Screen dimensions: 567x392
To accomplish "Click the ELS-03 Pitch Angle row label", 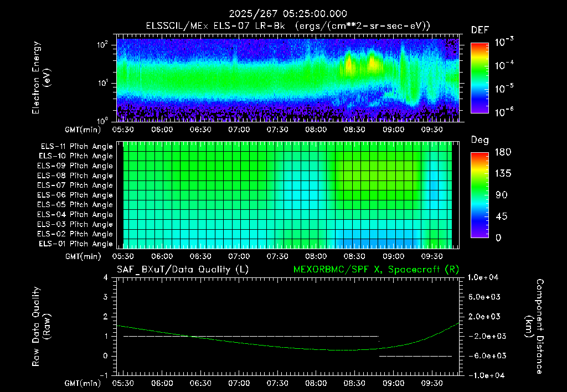I will pyautogui.click(x=75, y=224).
